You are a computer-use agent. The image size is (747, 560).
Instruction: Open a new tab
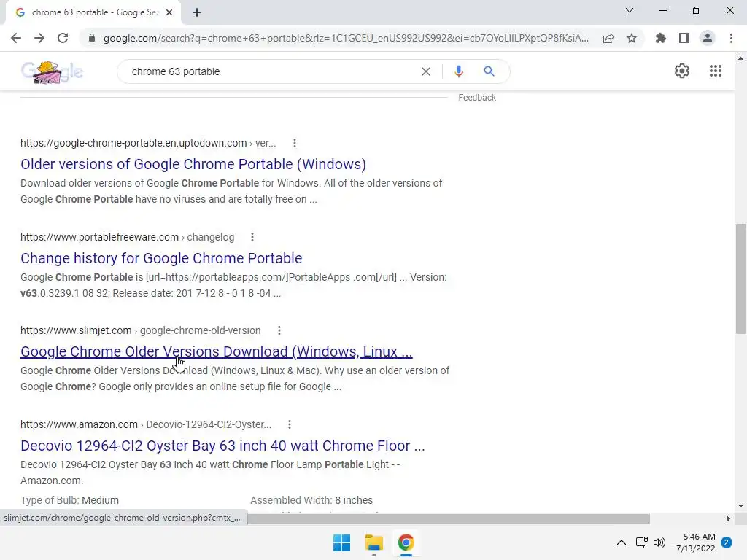pyautogui.click(x=197, y=13)
